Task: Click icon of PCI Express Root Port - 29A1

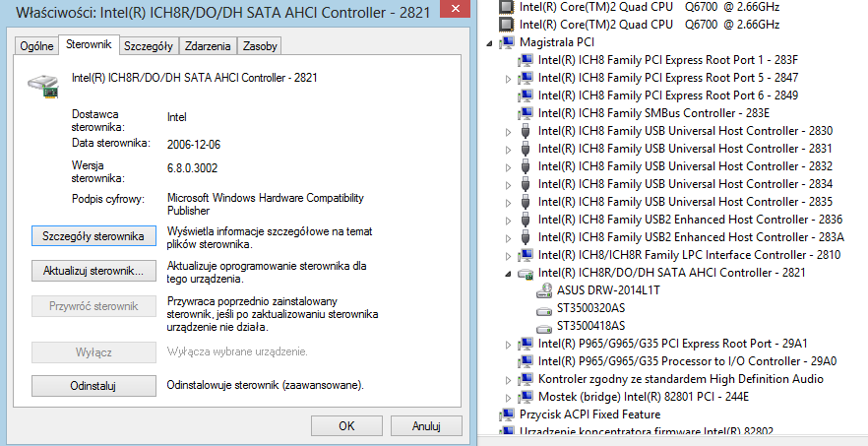Action: coord(526,344)
